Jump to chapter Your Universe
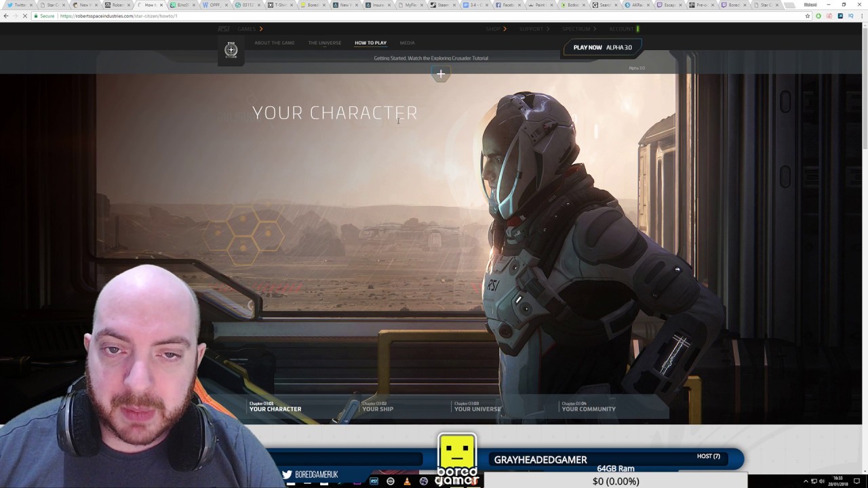Image resolution: width=868 pixels, height=488 pixels. [x=477, y=407]
